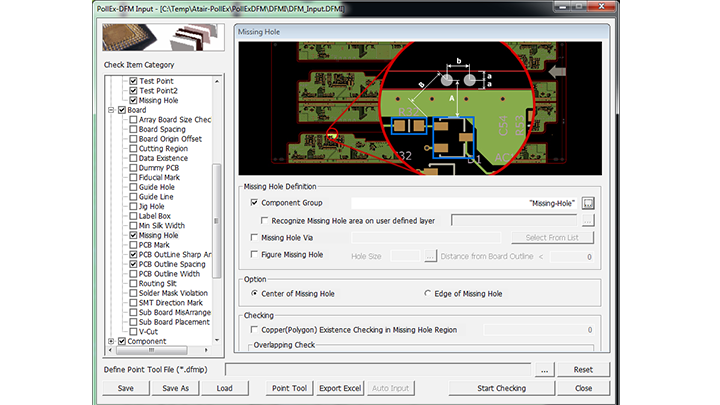Click the browse button beside Component Group field
720x405 pixels.
click(588, 203)
